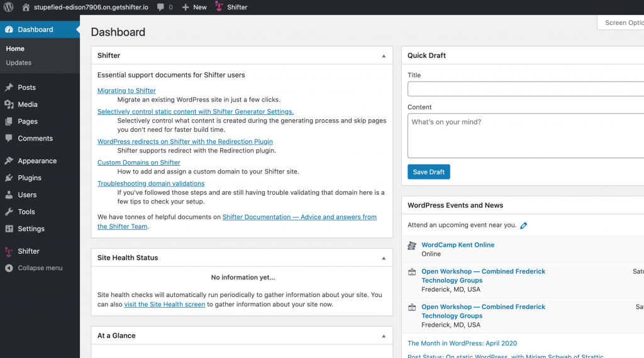The image size is (644, 358).
Task: Open Shifter menu in admin bar
Action: coord(237,7)
